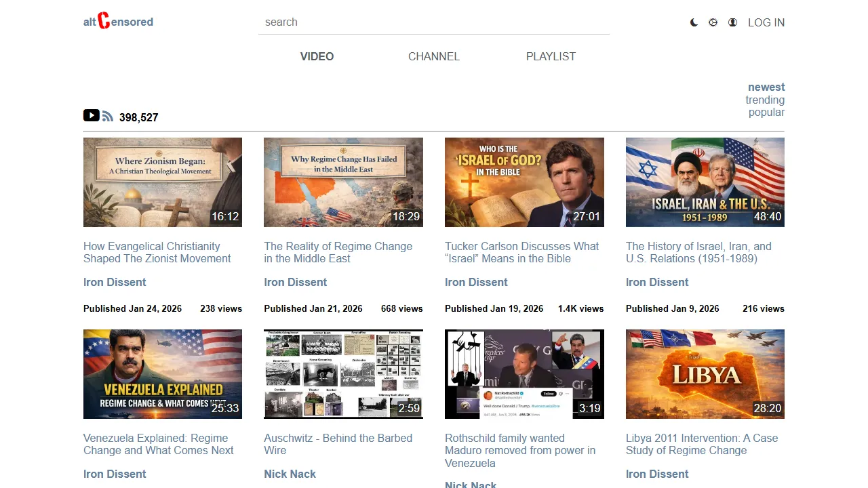Open the settings gear icon
This screenshot has width=868, height=488.
point(713,22)
